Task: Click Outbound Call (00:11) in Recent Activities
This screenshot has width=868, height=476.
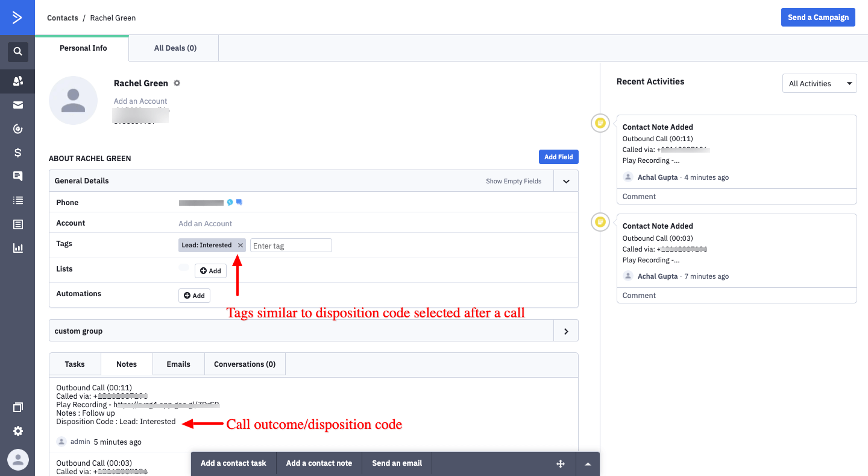Action: click(x=658, y=139)
